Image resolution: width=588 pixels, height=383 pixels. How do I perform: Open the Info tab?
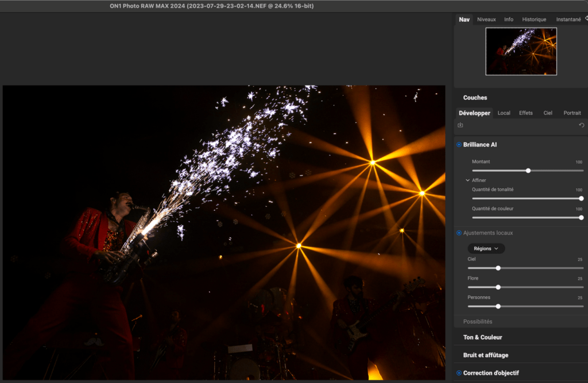pos(509,20)
